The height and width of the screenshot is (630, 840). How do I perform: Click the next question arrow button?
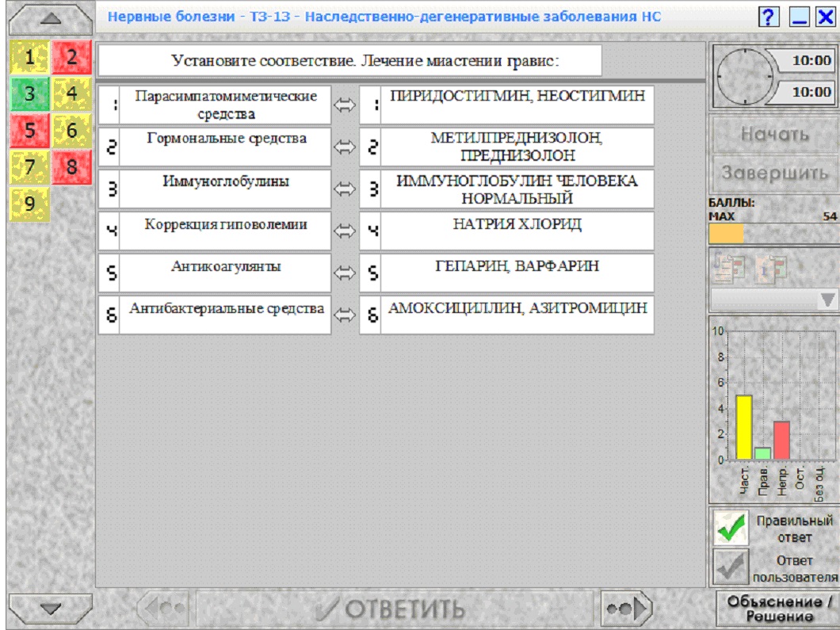(627, 608)
